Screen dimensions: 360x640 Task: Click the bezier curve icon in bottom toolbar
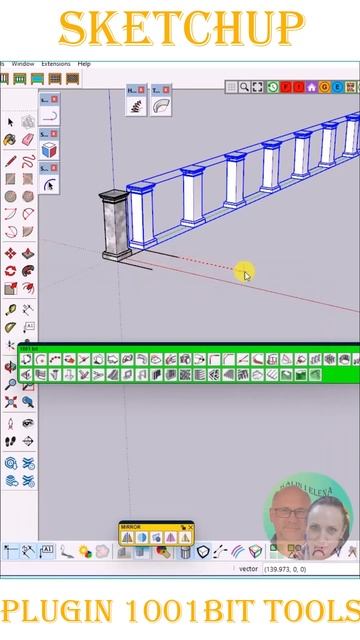(x=220, y=551)
